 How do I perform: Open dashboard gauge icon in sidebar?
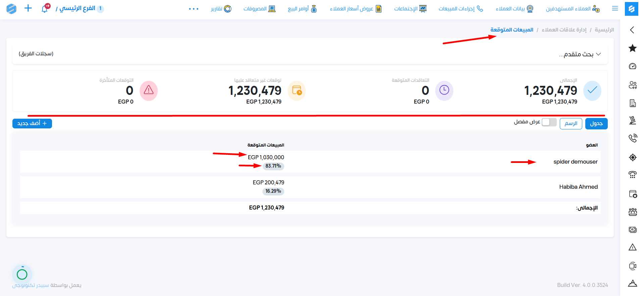coord(633,66)
